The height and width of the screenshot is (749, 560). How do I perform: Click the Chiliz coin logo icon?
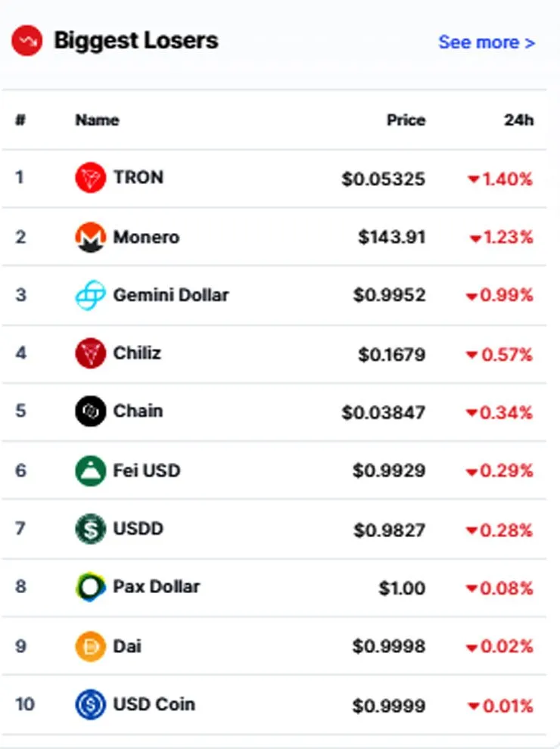pos(90,353)
